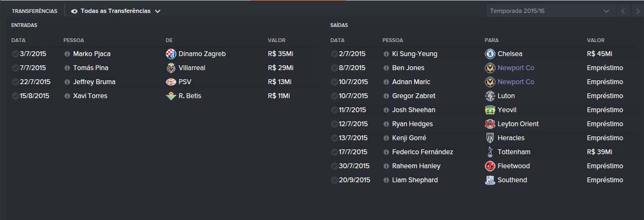Select the Transferências tab label
This screenshot has width=644, height=220.
coord(34,11)
